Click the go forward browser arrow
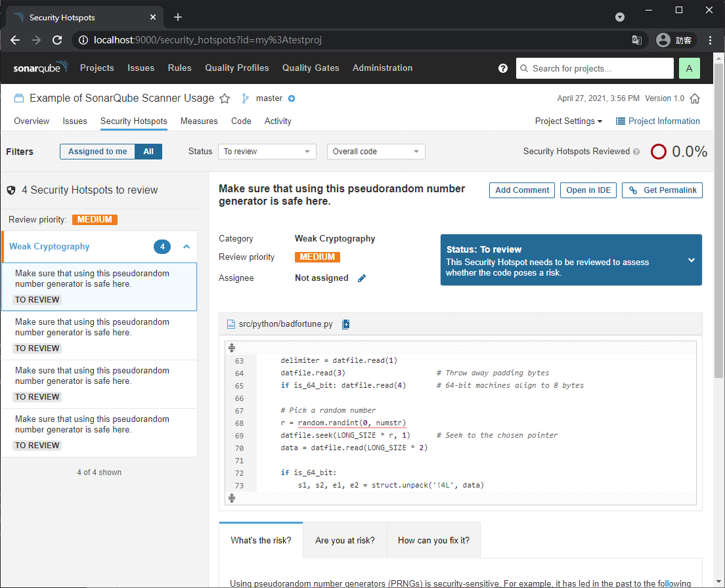The height and width of the screenshot is (588, 725). click(36, 40)
